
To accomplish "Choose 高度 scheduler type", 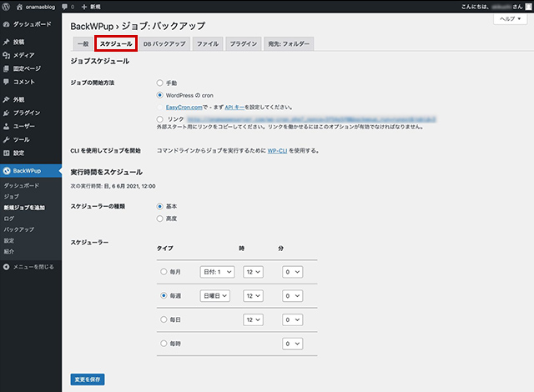I will tap(159, 219).
